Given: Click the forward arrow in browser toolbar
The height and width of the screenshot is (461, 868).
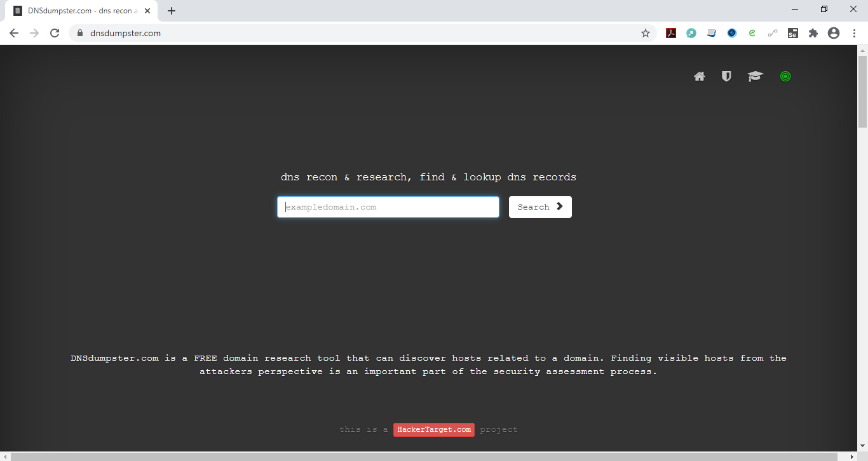Looking at the screenshot, I should pos(34,33).
